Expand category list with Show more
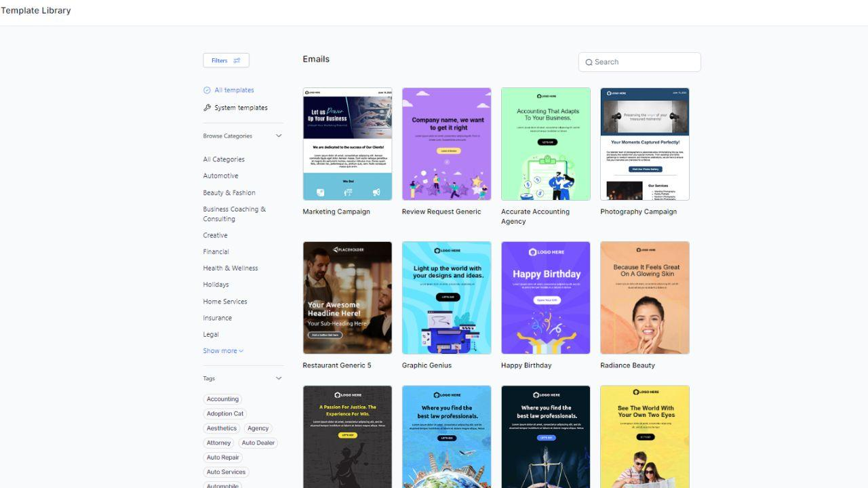The image size is (868, 488). [223, 351]
